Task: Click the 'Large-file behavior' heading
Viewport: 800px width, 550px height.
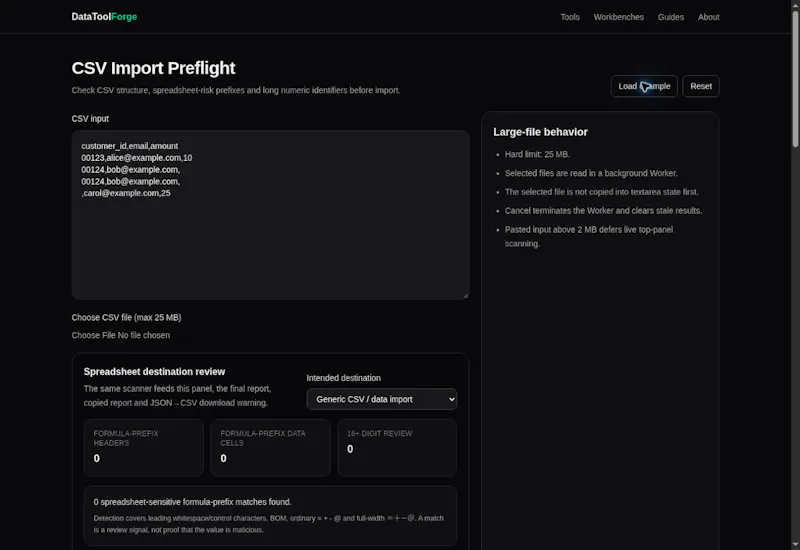Action: pyautogui.click(x=540, y=132)
